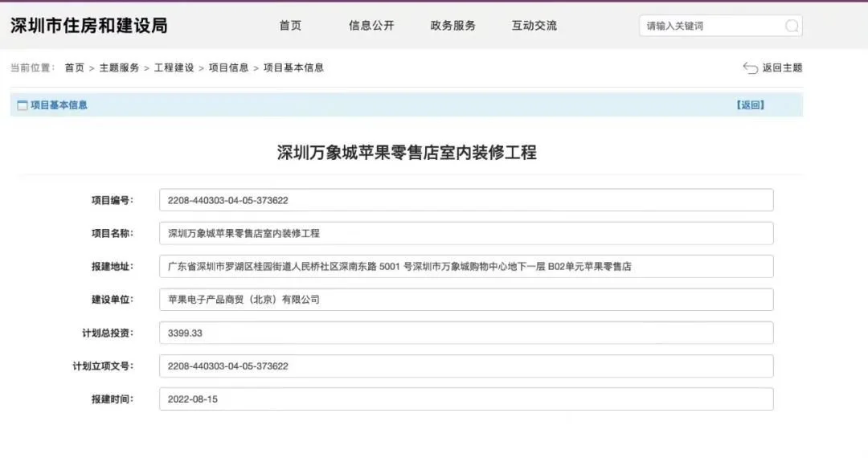Go to 工程建设 in the breadcrumb

(174, 68)
